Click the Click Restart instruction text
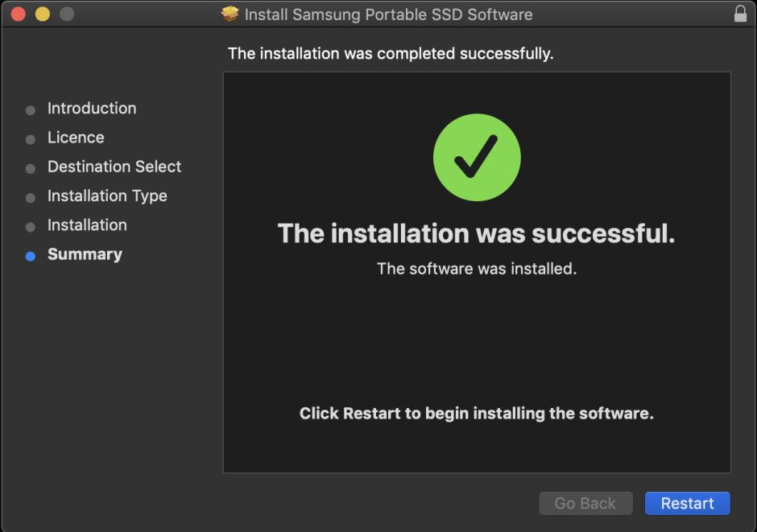The width and height of the screenshot is (757, 532). [477, 413]
